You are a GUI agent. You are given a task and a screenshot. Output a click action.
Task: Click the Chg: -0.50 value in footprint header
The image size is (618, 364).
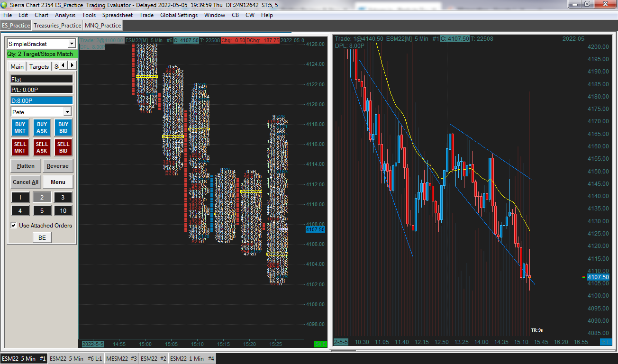coord(234,40)
